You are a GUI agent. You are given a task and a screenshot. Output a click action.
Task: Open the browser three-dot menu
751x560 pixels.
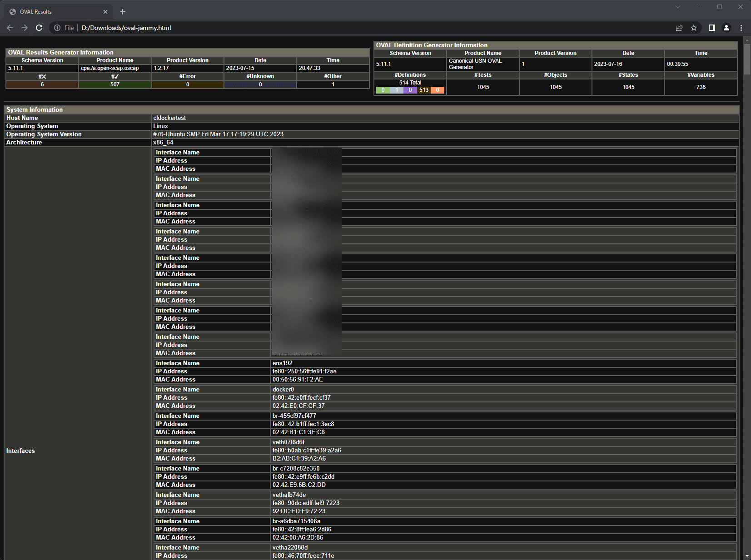coord(741,28)
